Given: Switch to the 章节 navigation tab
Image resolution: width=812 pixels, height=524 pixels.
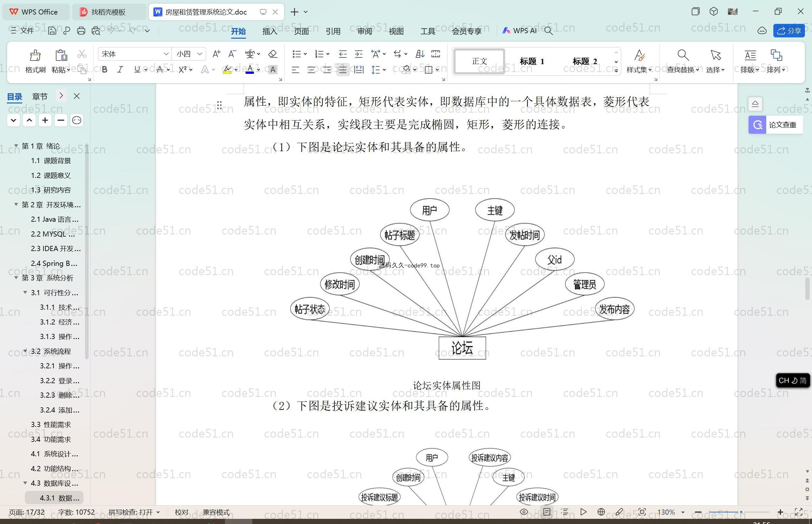Looking at the screenshot, I should pos(40,96).
